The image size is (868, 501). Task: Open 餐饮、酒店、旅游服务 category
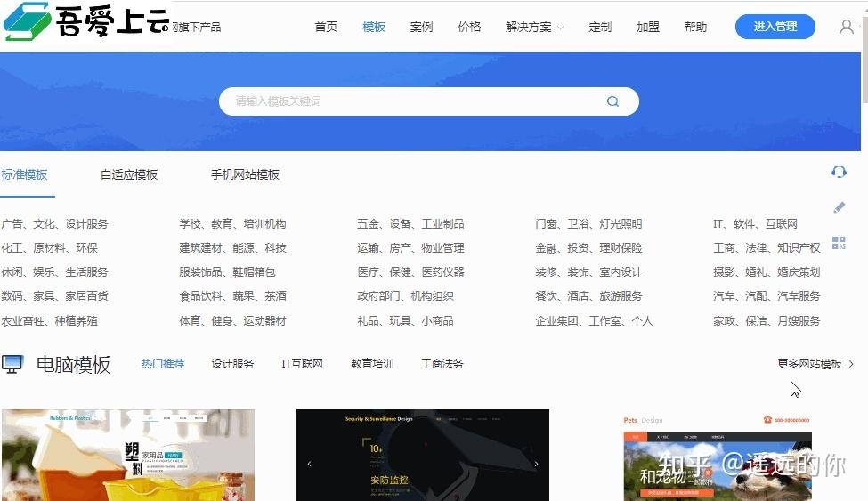coord(588,296)
